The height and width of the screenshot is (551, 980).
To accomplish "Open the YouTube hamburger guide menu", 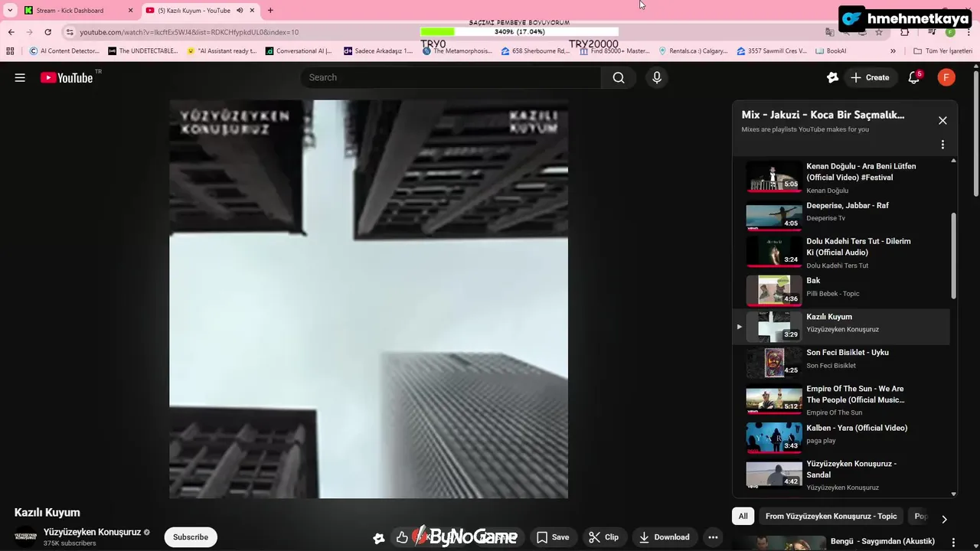I will [20, 77].
